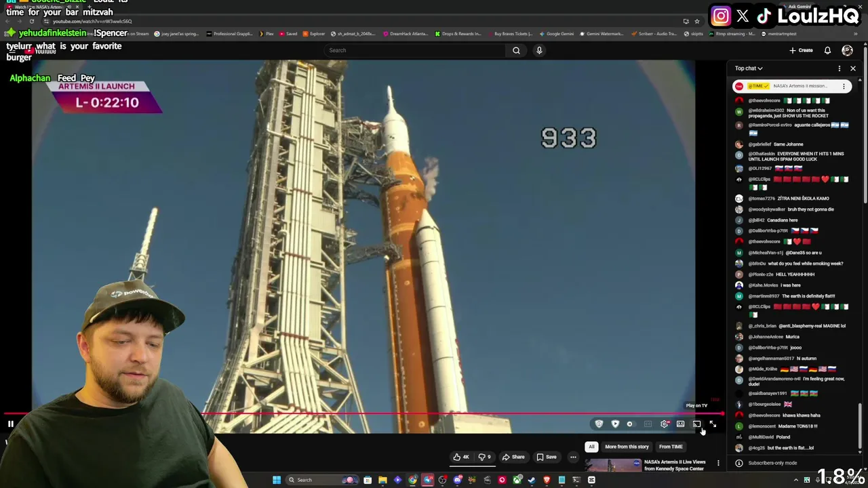The image size is (868, 488).
Task: Click the browser address bar URL
Action: coord(92,22)
